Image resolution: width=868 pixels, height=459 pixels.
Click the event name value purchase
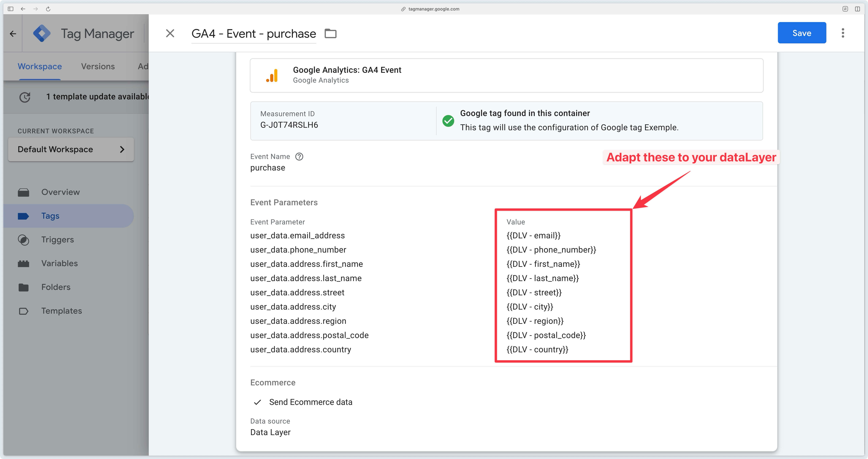pyautogui.click(x=268, y=168)
